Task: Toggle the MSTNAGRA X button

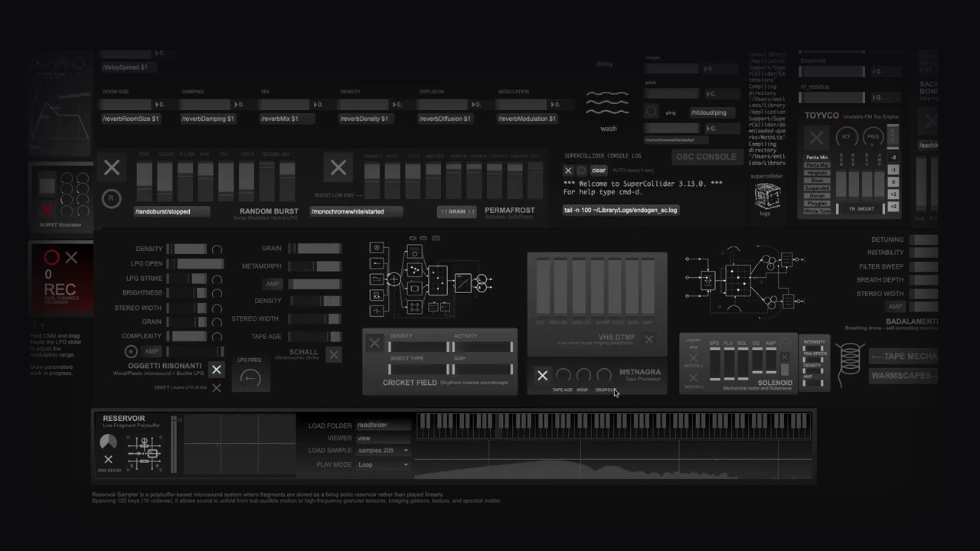Action: pyautogui.click(x=542, y=375)
